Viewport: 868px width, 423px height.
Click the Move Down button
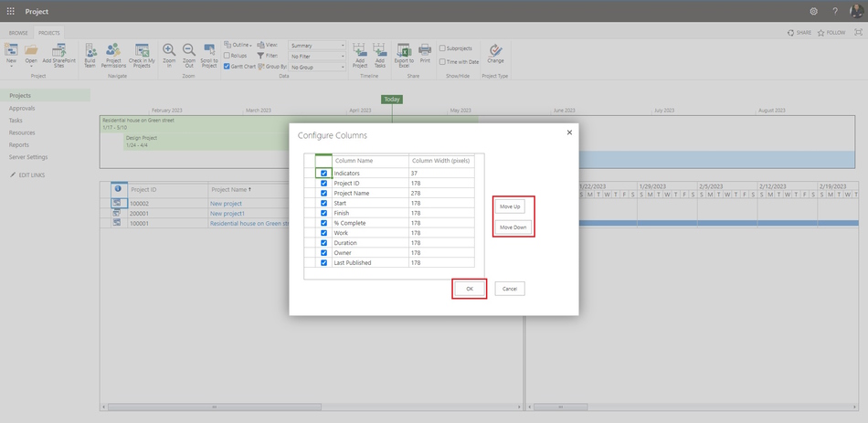click(x=513, y=227)
